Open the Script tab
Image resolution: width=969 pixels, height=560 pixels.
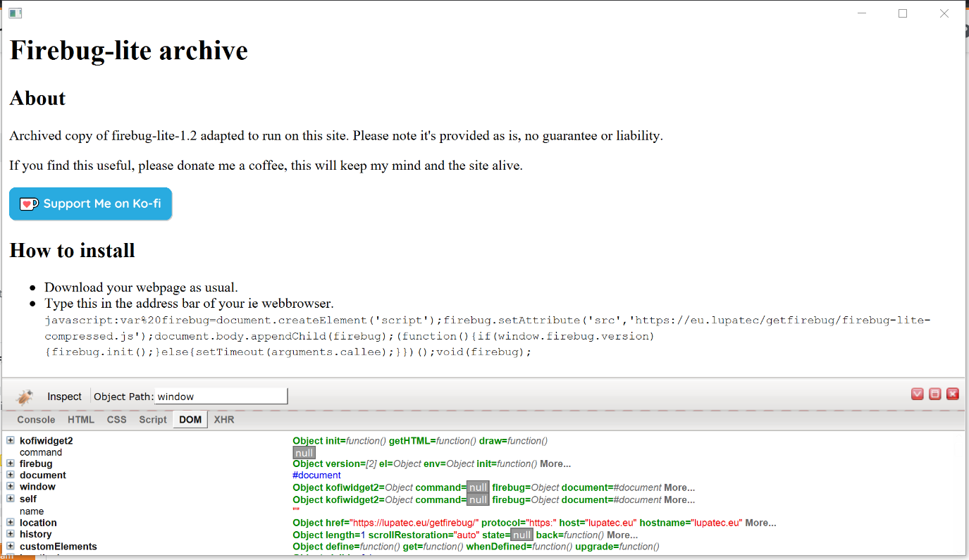tap(153, 420)
